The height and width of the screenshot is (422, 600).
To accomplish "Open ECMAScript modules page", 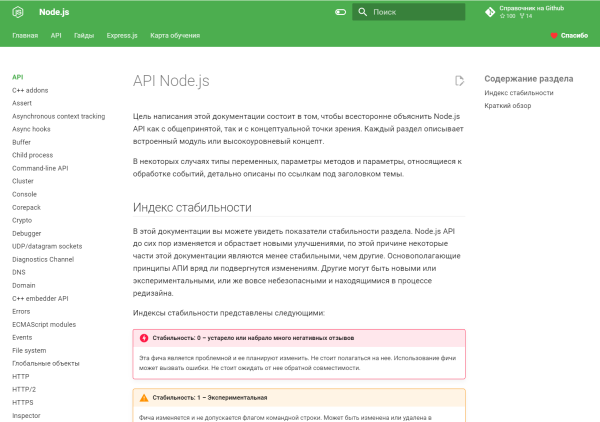I will [44, 324].
